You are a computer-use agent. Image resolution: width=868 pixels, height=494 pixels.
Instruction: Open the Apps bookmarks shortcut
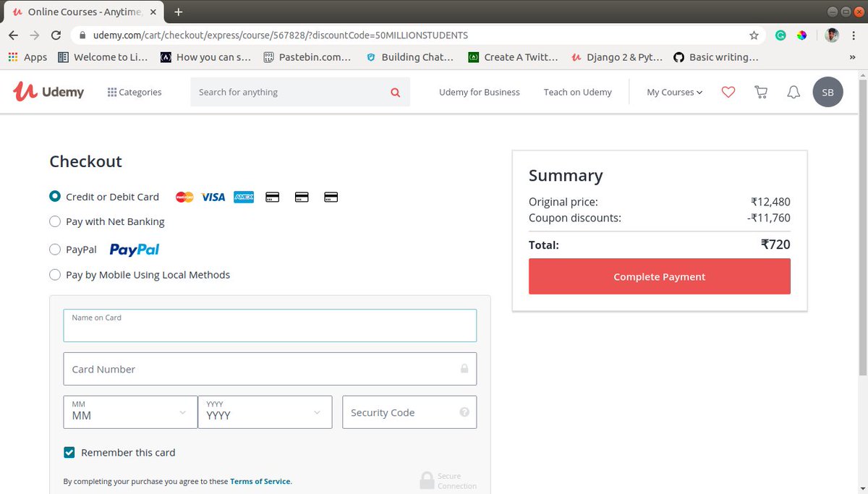click(27, 57)
